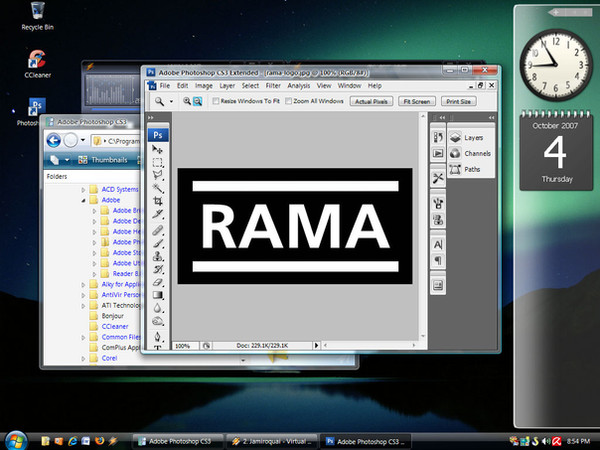Viewport: 600px width, 450px height.
Task: Open the Organize dropdown arrow in Explorer
Action: tap(67, 160)
